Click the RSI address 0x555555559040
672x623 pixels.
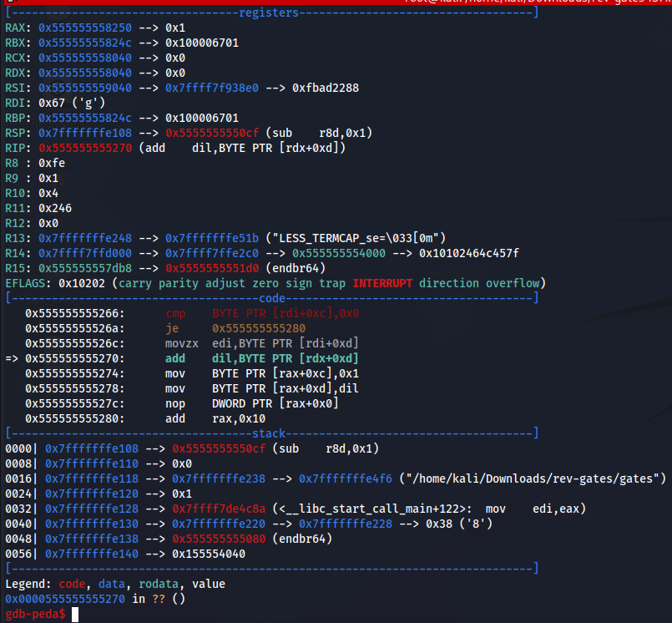coord(85,88)
